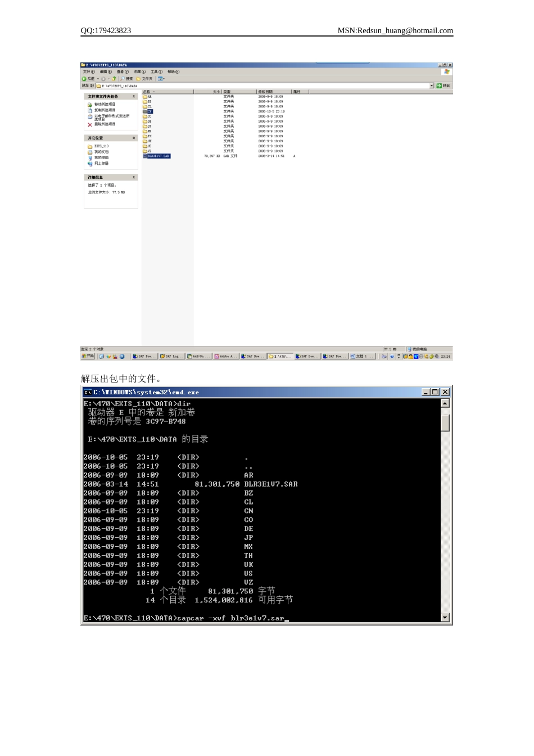The image size is (534, 756).
Task: Open the JP folder in Explorer
Action: pyautogui.click(x=147, y=126)
